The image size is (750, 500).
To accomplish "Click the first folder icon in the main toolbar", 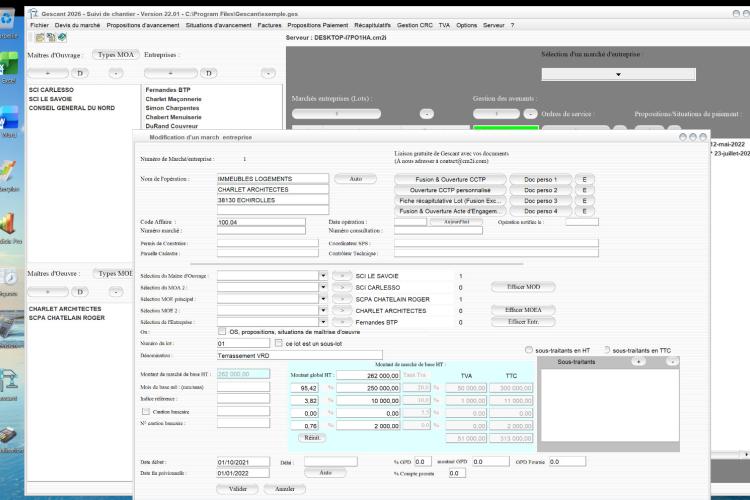I will pyautogui.click(x=40, y=37).
